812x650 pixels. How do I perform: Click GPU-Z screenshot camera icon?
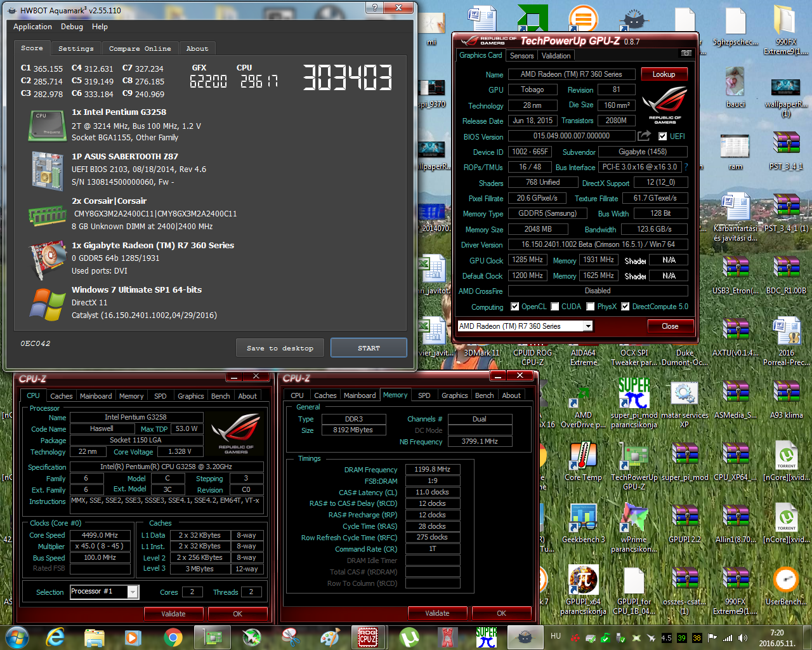coord(686,53)
